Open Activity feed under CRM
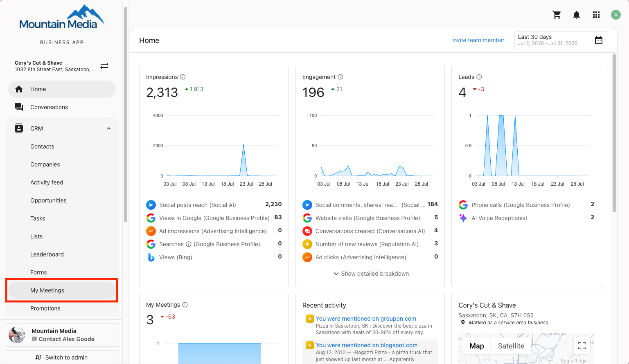The width and height of the screenshot is (629, 364). point(47,182)
